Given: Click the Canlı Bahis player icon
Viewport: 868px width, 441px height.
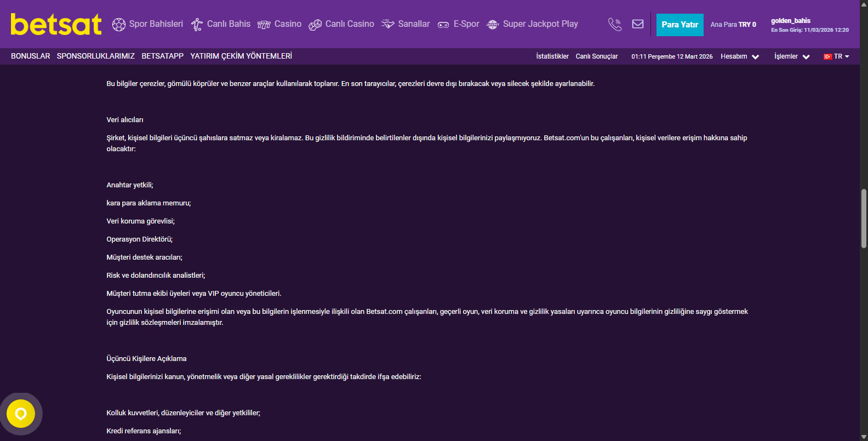Looking at the screenshot, I should (197, 25).
